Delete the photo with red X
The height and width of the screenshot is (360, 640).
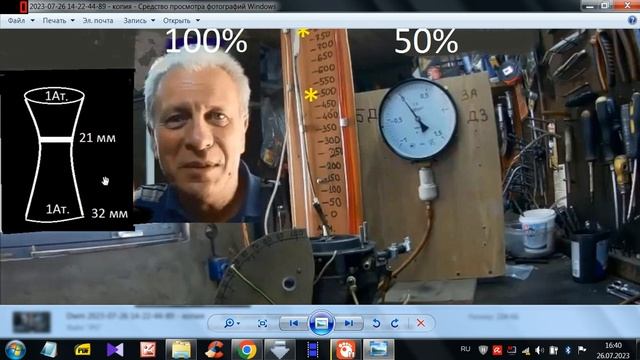click(421, 323)
